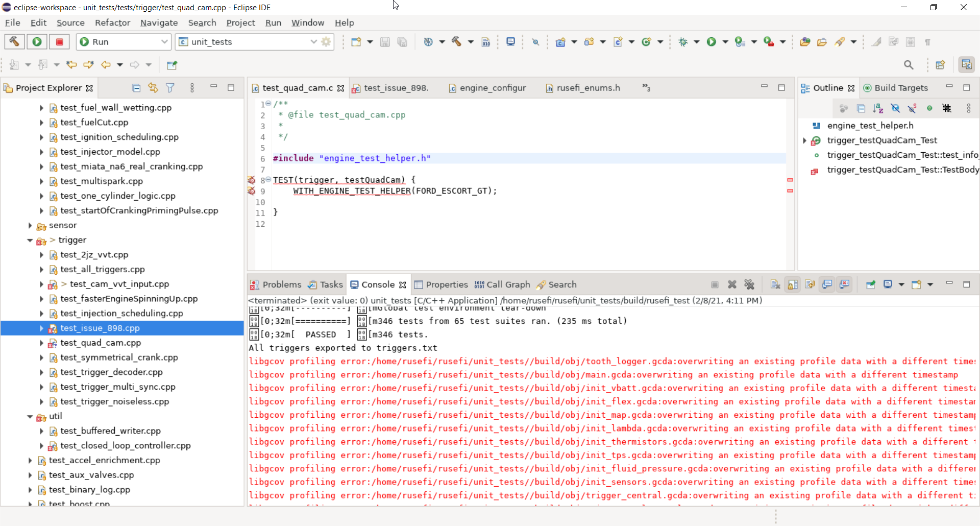Click the green Launch run button
The image size is (980, 526).
click(x=37, y=42)
